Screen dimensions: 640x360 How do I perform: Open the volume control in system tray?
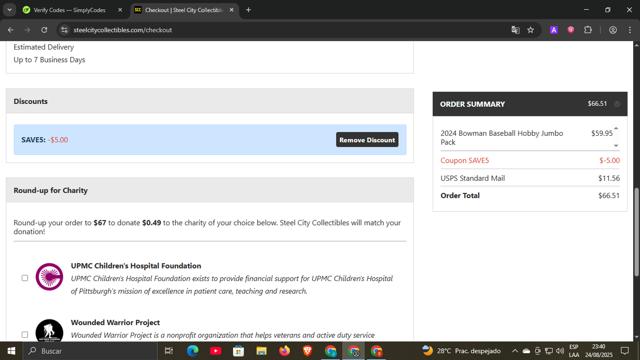[560, 351]
